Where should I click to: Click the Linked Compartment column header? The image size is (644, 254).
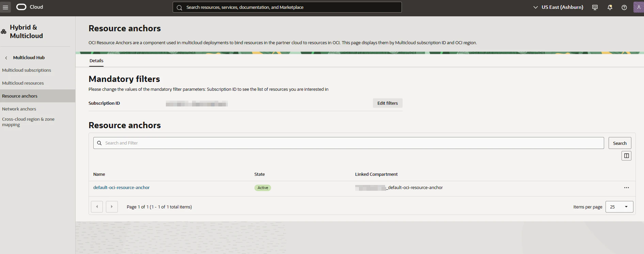(x=376, y=174)
